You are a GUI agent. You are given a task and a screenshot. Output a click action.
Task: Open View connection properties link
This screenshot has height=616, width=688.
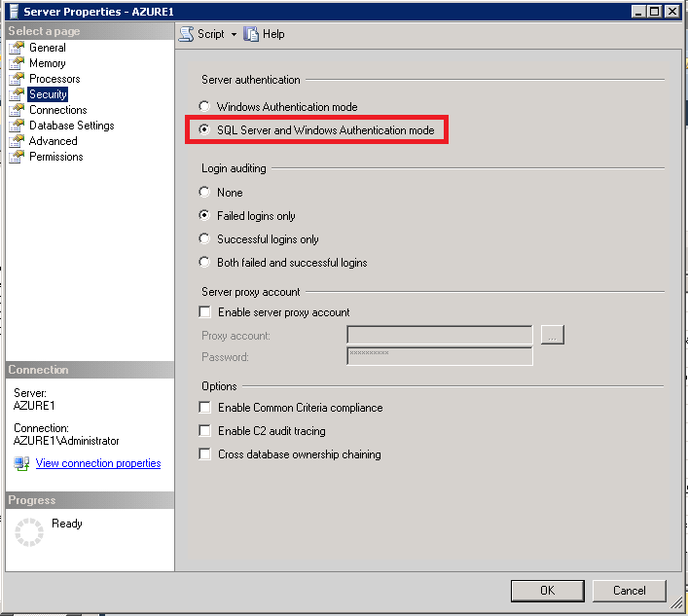(x=98, y=463)
